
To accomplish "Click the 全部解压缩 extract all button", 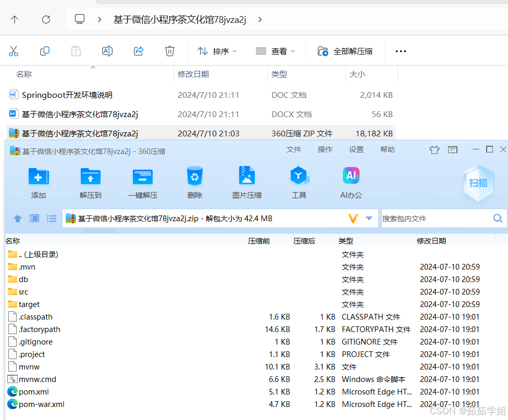I will pos(345,51).
